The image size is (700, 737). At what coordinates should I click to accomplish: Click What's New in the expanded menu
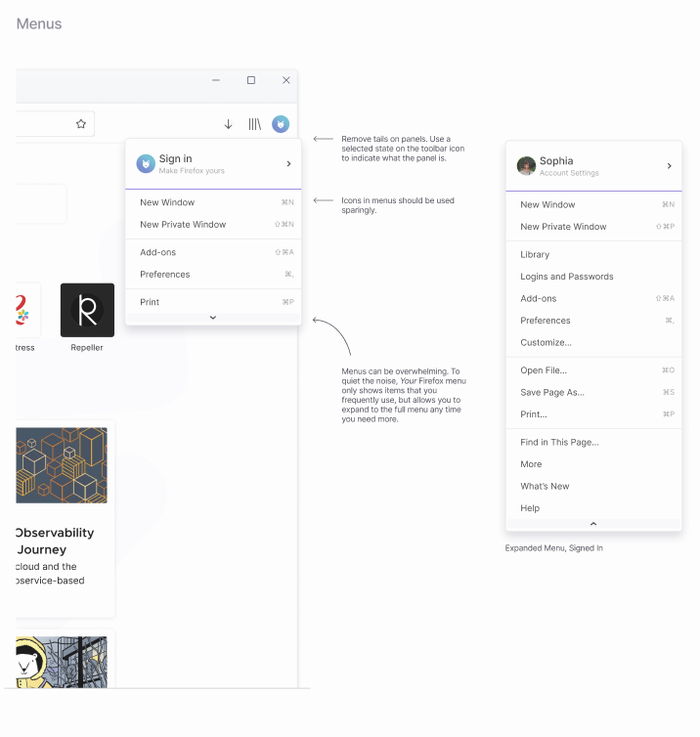click(x=544, y=486)
